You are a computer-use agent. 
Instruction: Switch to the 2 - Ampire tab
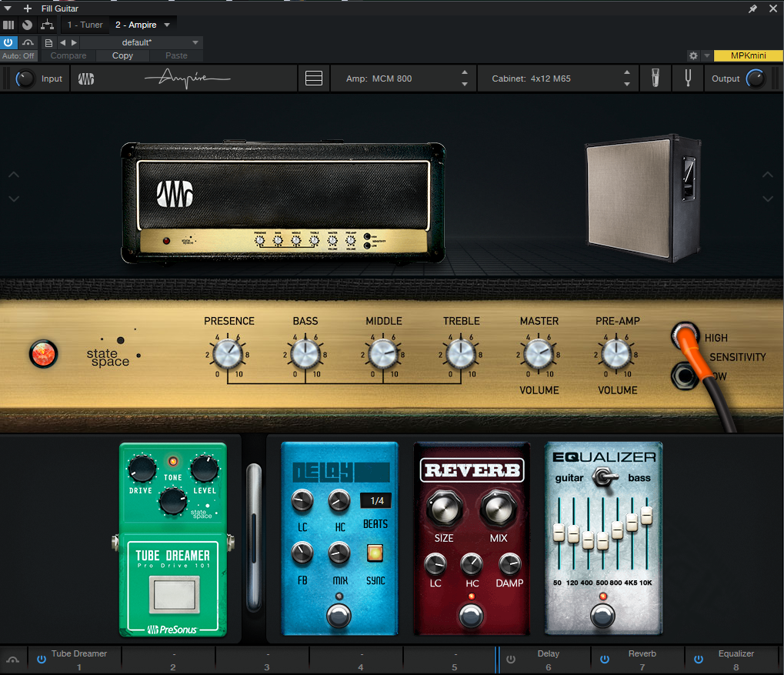point(136,25)
